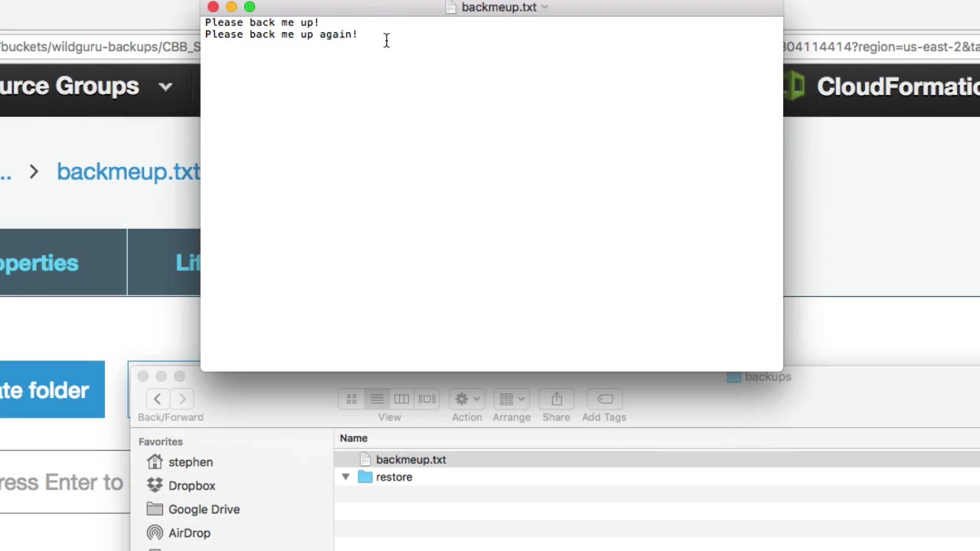Click the Add Tags toolbar icon

(x=605, y=399)
